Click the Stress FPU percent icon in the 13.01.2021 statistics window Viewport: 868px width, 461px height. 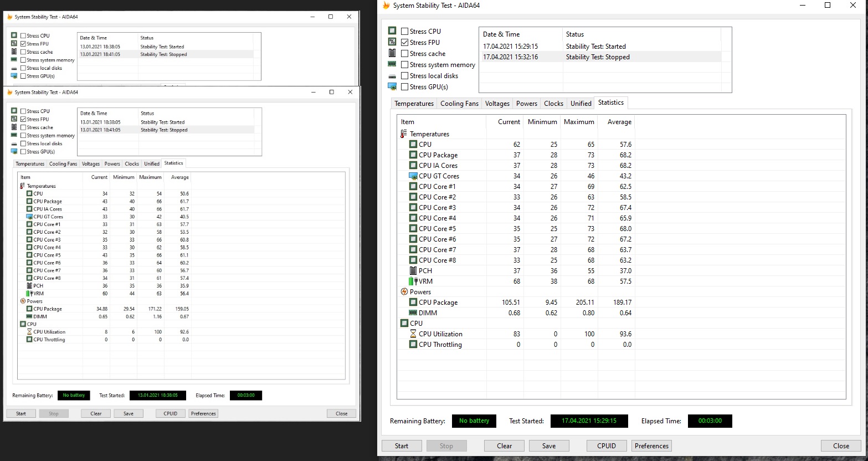14,119
